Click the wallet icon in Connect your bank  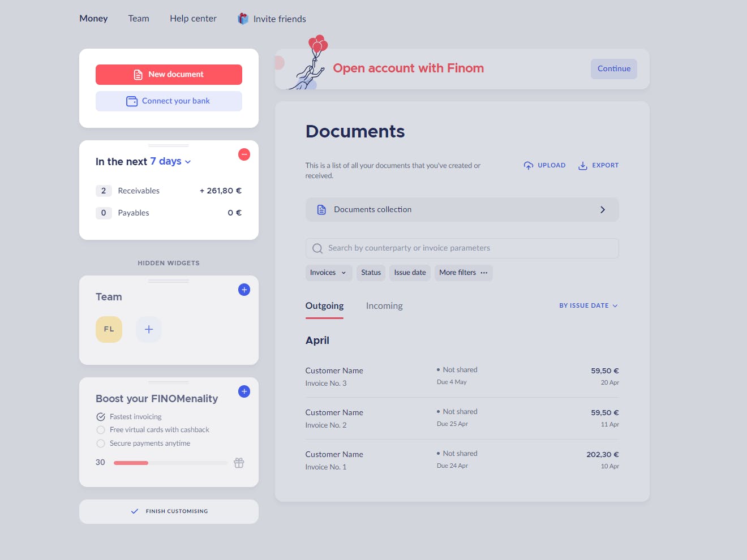[132, 101]
